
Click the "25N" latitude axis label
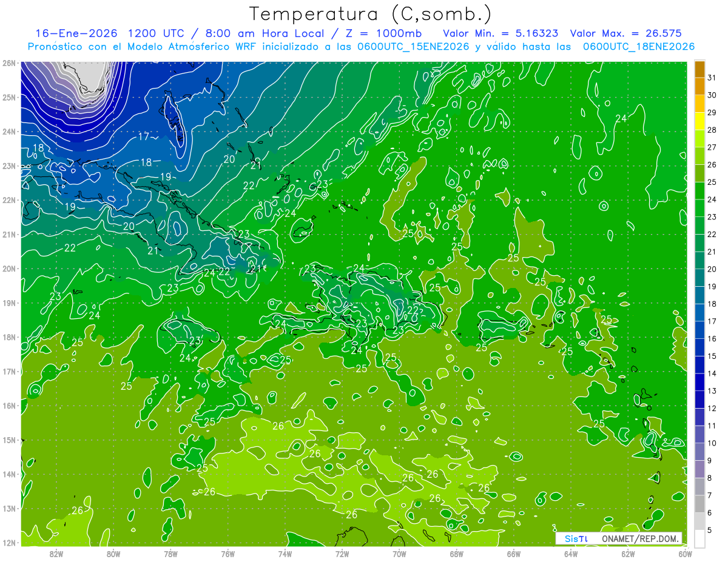[8, 98]
